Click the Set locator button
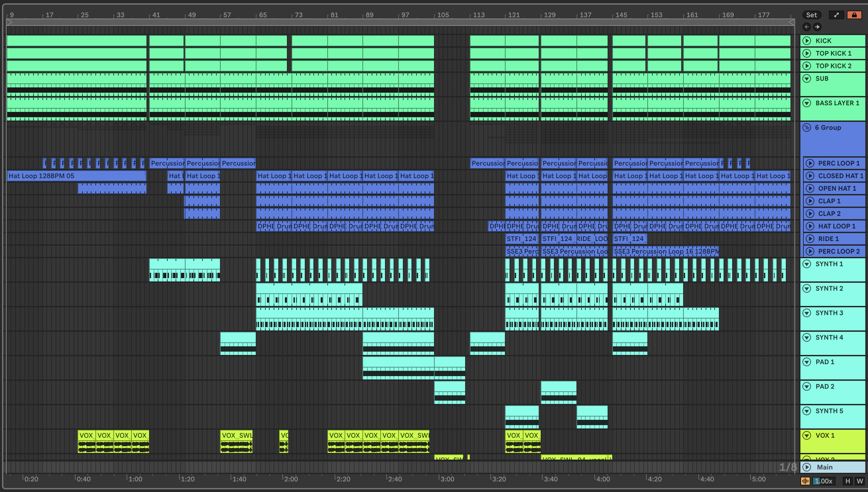 (811, 15)
